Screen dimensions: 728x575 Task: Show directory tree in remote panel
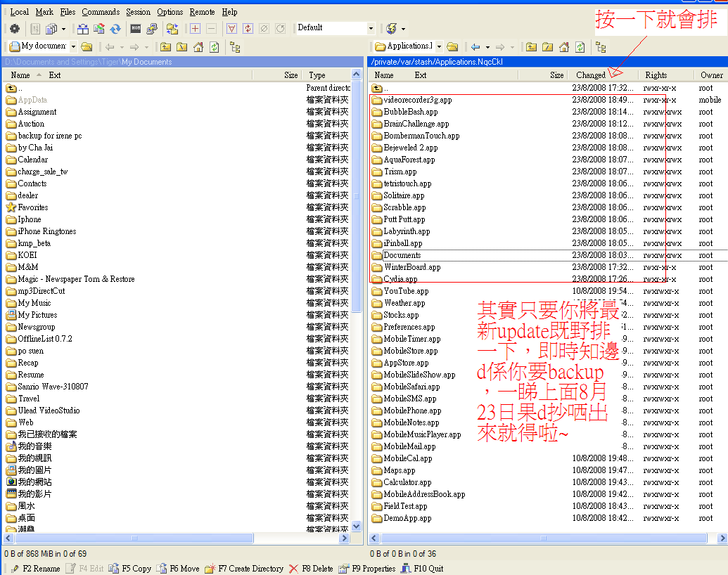(x=601, y=47)
